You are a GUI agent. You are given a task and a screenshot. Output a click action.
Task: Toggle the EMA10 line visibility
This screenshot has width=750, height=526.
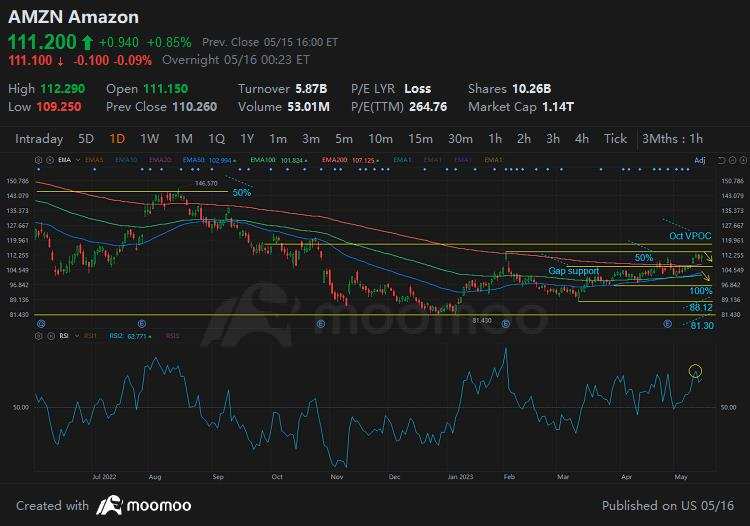(x=126, y=160)
